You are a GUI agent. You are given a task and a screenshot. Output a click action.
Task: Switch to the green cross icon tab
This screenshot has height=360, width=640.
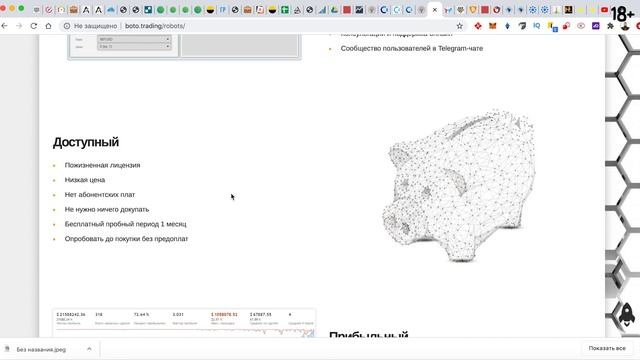pos(284,10)
